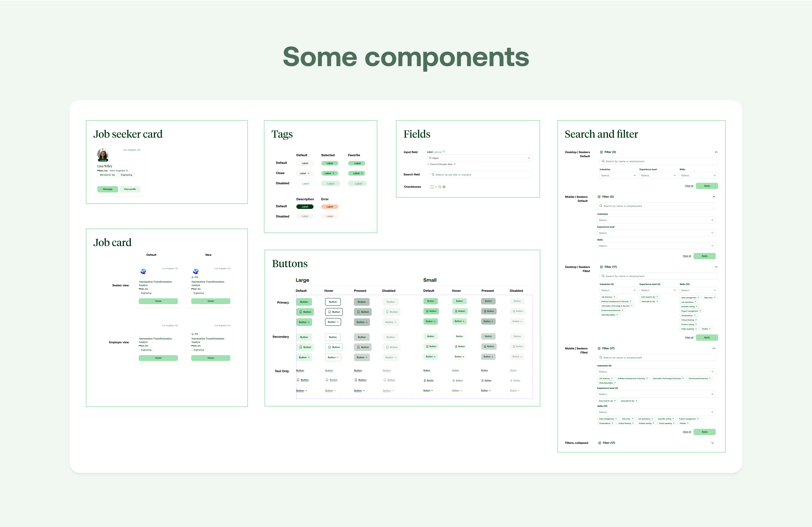Image resolution: width=812 pixels, height=527 pixels.
Task: Click Clear all link in Desktop Seekers Default filter
Action: click(x=689, y=186)
